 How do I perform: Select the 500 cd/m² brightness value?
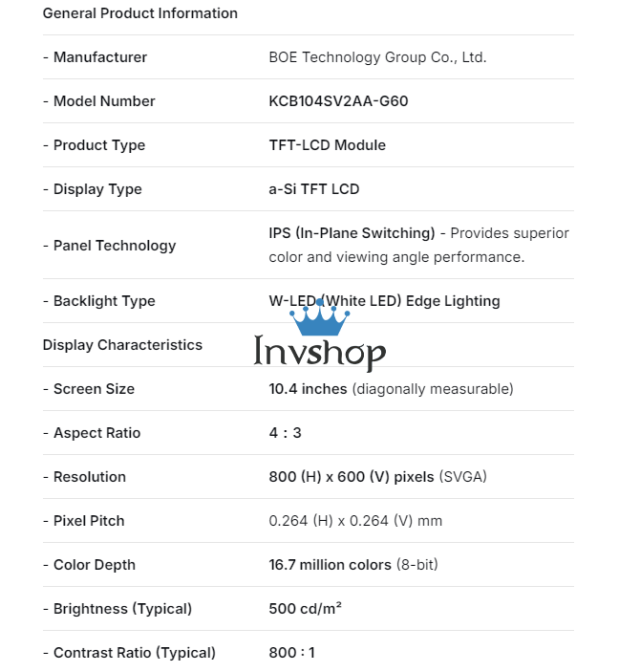(x=305, y=609)
